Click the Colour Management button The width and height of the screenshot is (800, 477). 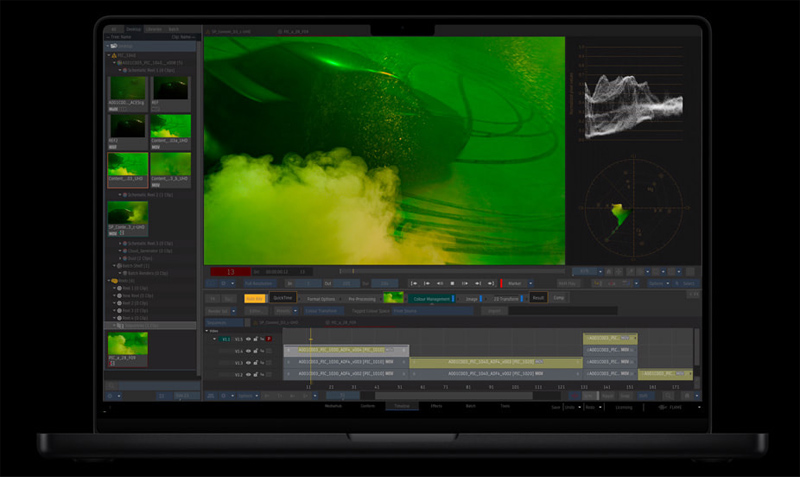430,298
